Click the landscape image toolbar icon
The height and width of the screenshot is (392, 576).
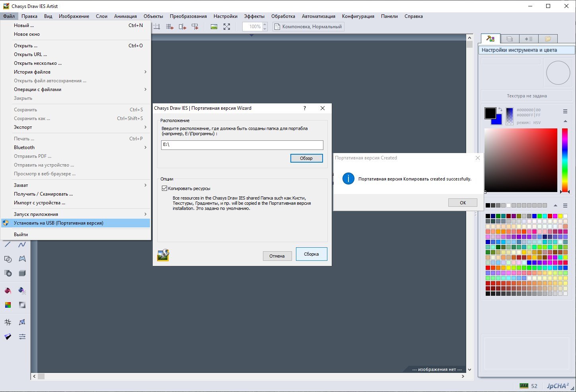coord(214,27)
